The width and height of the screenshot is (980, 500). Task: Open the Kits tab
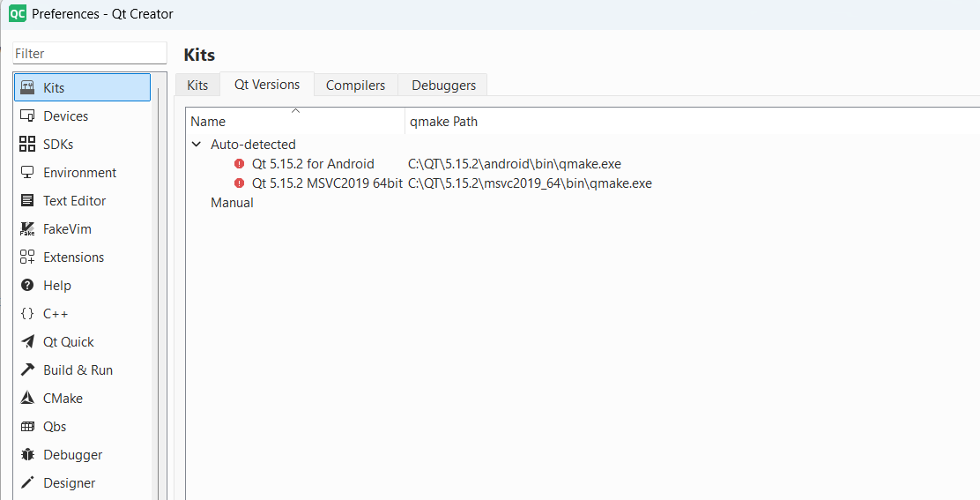pyautogui.click(x=197, y=86)
